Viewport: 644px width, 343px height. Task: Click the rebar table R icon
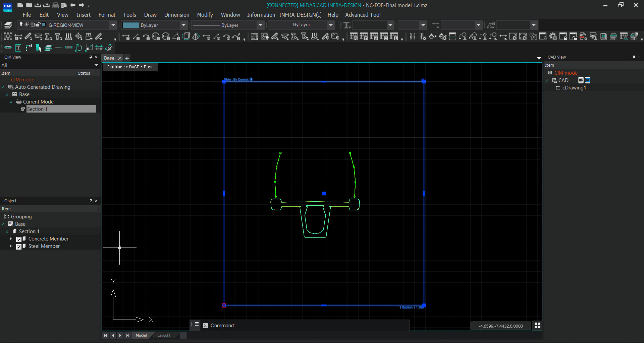(354, 37)
